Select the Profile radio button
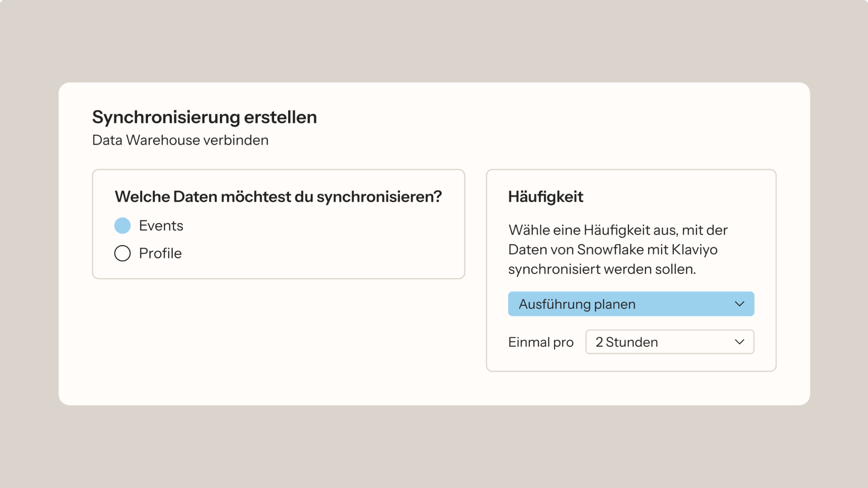Viewport: 868px width, 488px height. click(122, 253)
